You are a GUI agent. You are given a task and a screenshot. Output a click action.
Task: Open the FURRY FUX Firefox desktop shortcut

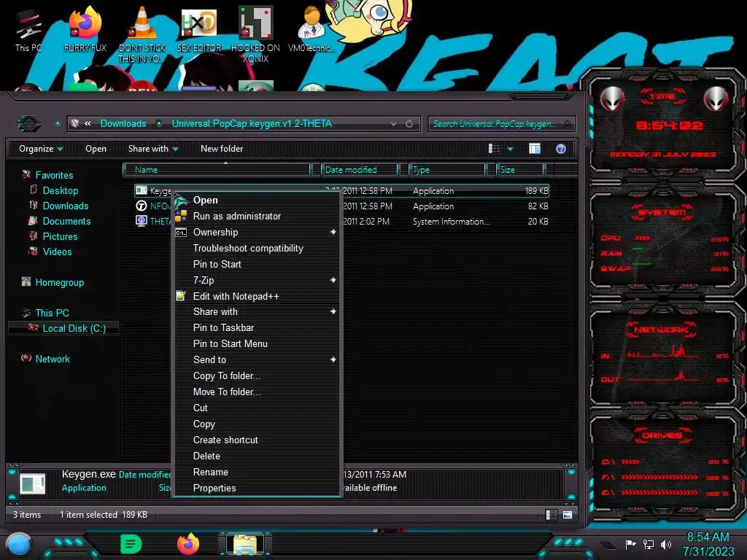coord(85,30)
